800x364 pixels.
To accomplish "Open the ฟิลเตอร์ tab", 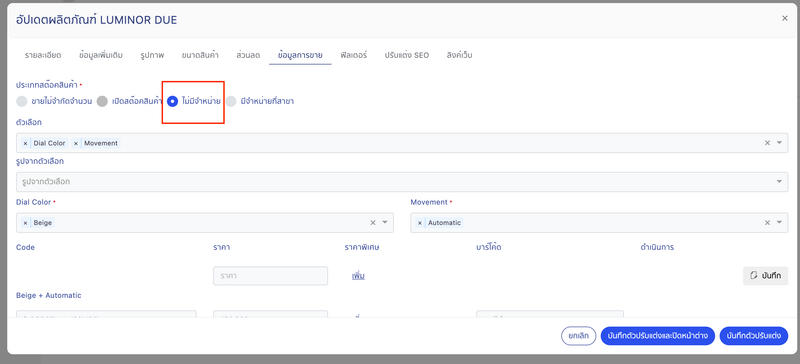I will point(354,55).
